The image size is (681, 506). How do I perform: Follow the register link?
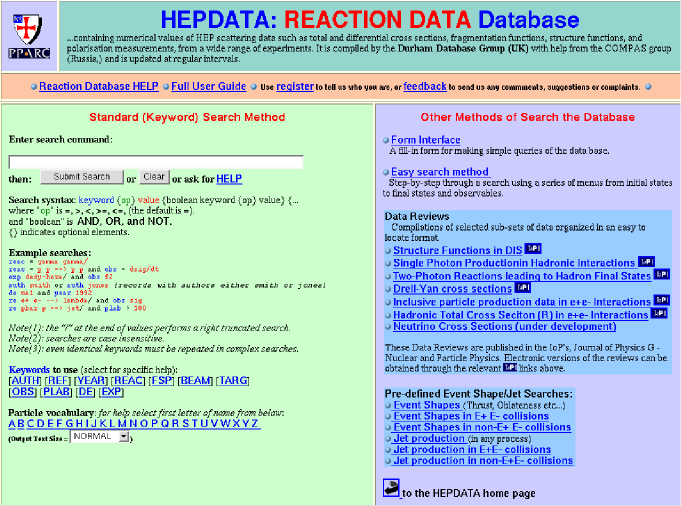pos(295,86)
